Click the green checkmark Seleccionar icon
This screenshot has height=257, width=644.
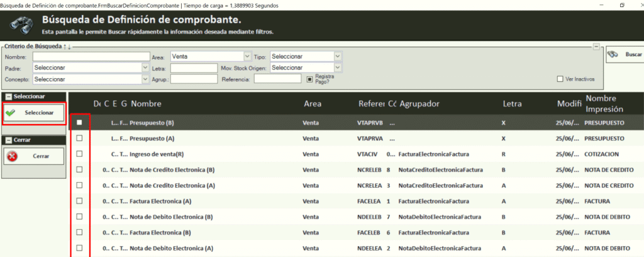click(x=11, y=113)
